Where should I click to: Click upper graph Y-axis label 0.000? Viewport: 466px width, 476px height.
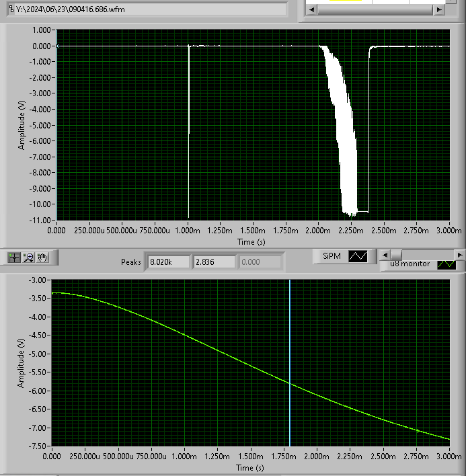(42, 46)
